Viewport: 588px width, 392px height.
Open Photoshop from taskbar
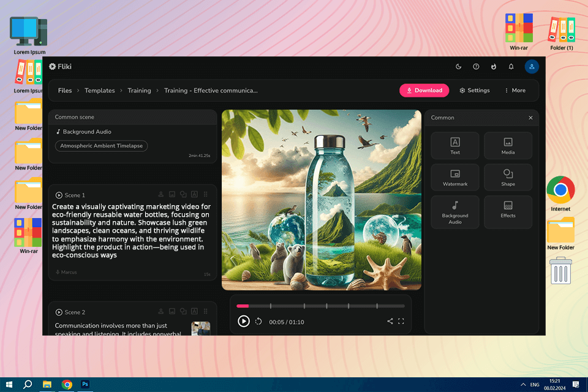pos(85,384)
